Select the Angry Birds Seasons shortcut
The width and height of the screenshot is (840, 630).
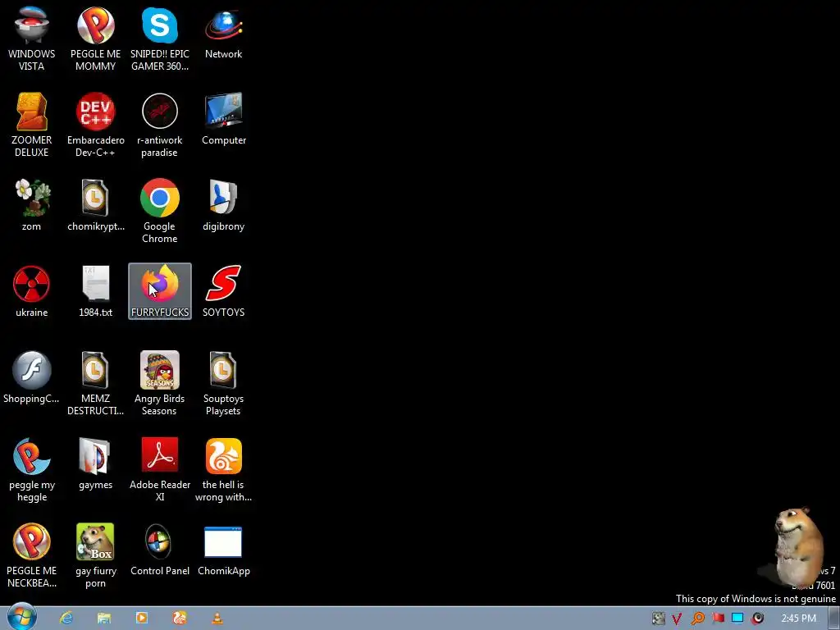160,383
